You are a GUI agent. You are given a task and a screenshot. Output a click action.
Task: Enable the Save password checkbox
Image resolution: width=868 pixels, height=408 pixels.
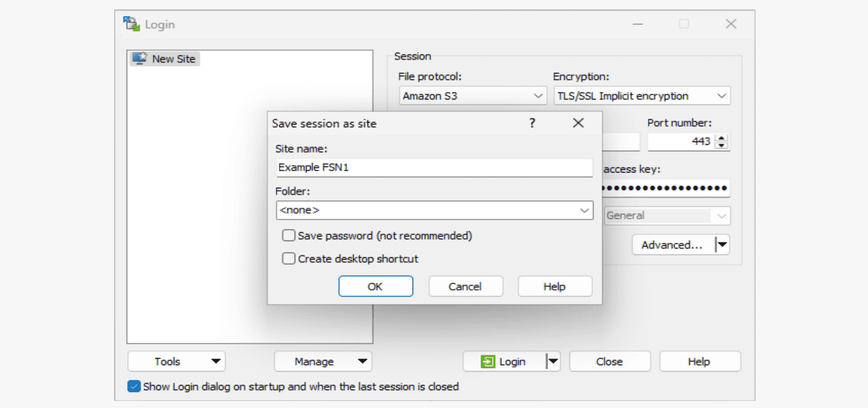289,235
